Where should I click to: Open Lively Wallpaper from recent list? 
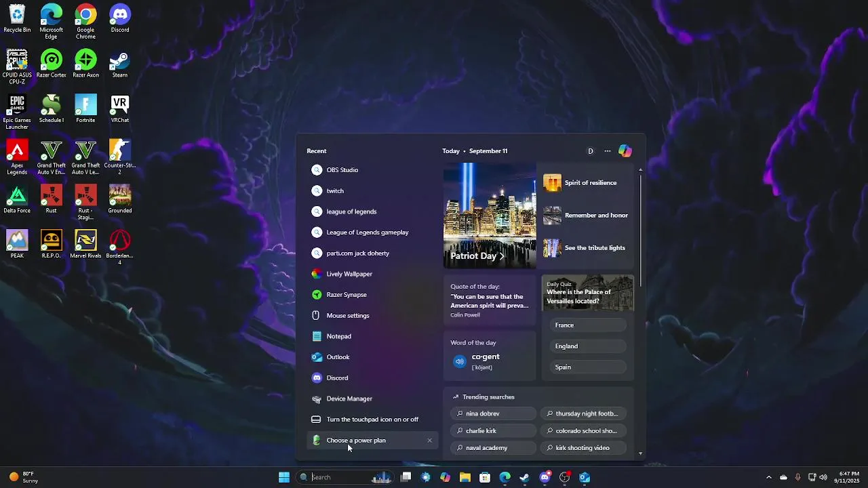[372, 274]
